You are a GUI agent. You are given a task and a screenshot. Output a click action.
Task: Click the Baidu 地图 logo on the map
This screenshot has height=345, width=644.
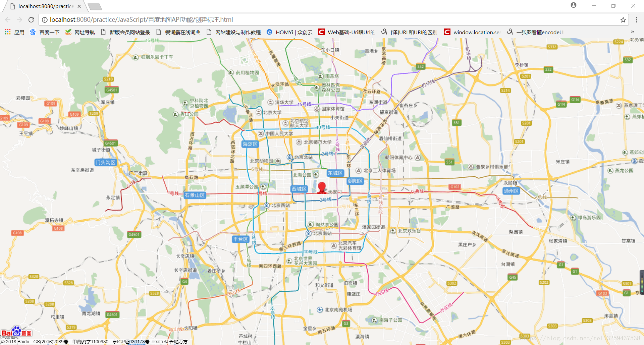(x=16, y=332)
